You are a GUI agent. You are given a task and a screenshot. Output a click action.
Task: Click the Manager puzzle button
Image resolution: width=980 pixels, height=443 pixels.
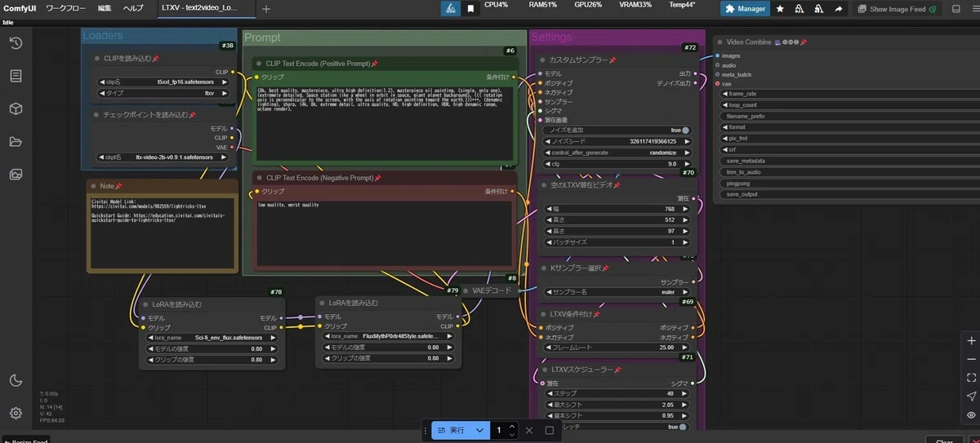746,9
